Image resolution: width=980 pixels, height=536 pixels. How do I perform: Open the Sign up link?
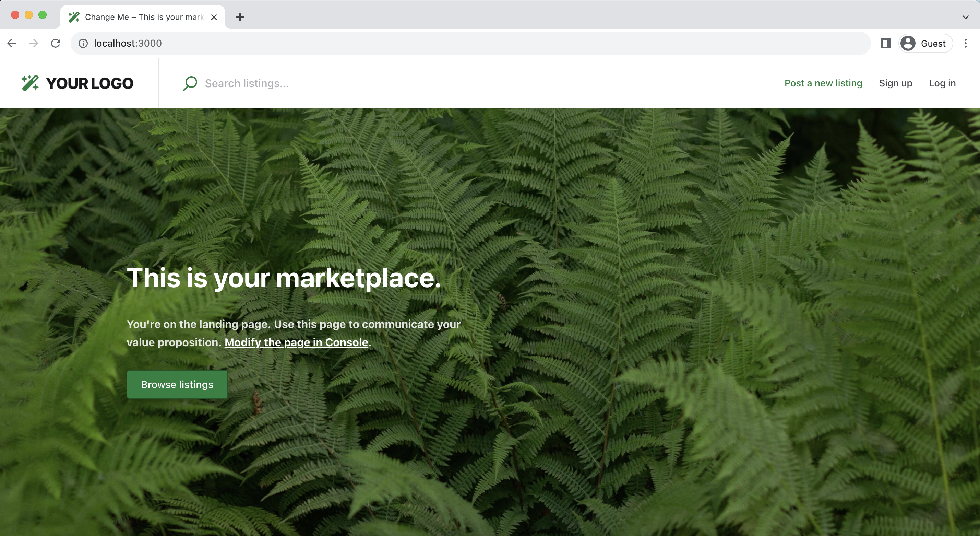(x=896, y=83)
